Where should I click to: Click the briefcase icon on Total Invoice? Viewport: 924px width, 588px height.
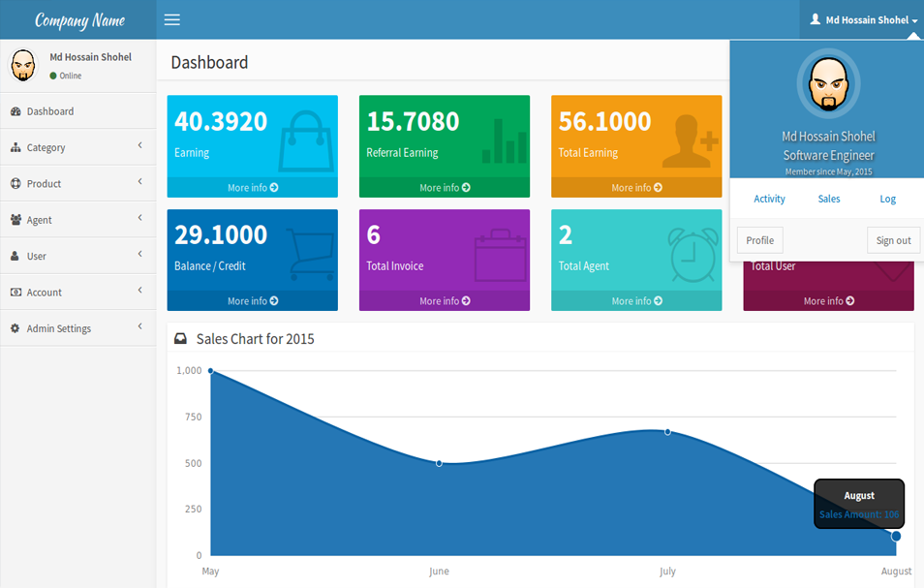(500, 254)
